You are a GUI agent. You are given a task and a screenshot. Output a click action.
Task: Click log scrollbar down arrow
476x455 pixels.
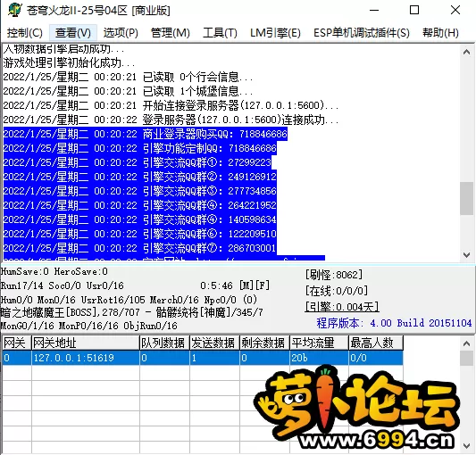coord(466,255)
